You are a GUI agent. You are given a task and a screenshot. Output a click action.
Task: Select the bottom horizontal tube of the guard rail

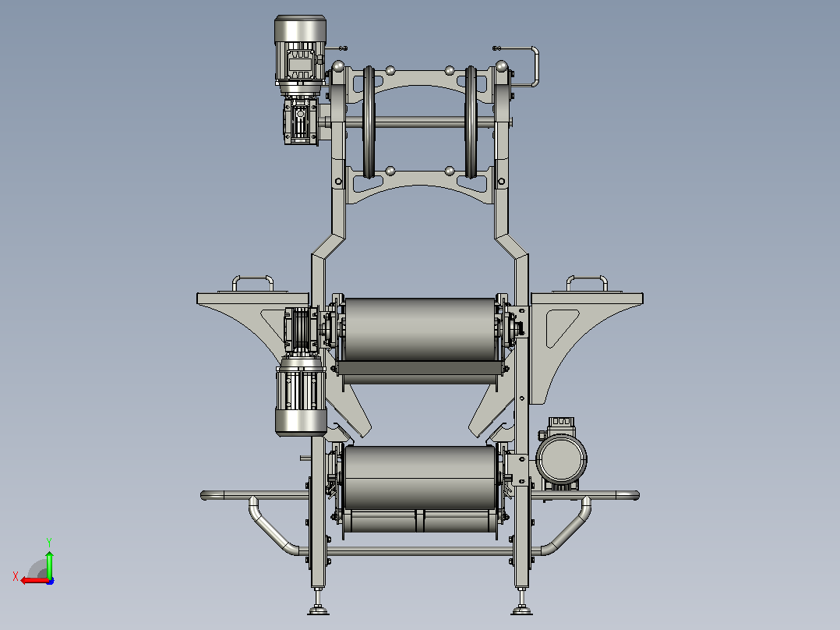click(x=420, y=551)
